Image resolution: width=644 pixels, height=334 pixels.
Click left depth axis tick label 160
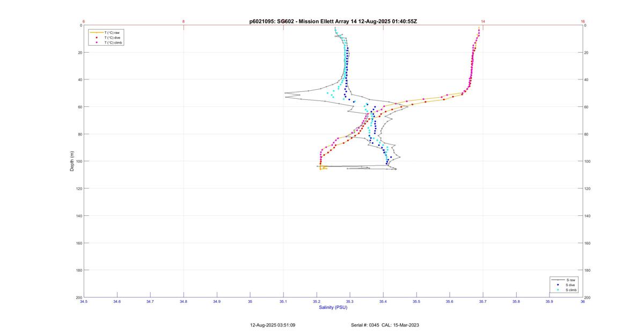tap(78, 243)
